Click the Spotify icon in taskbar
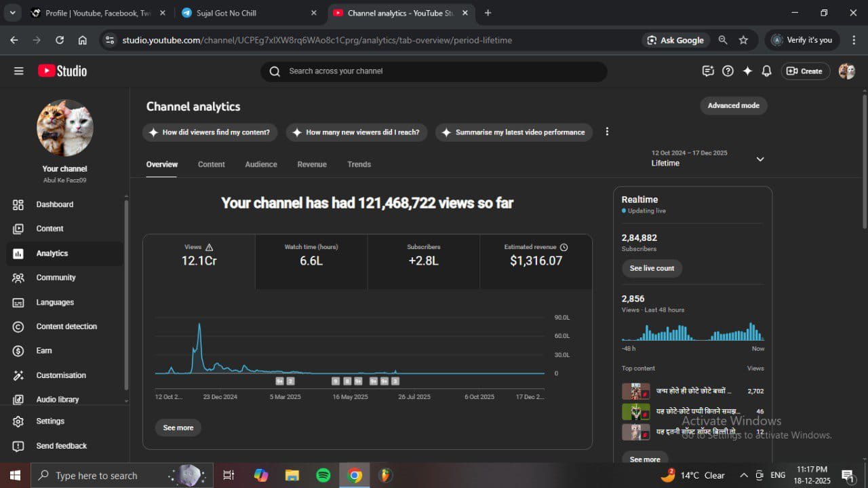 pos(323,475)
